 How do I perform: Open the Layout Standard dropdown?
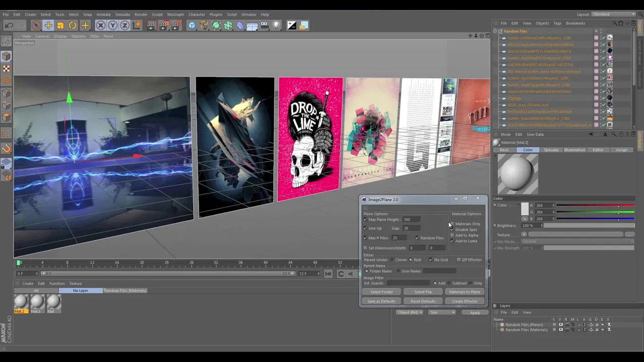coord(613,14)
